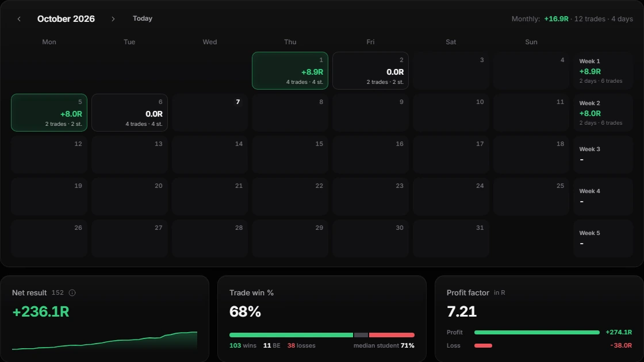Open October 5 day with +8.0R
644x362 pixels.
click(x=49, y=113)
